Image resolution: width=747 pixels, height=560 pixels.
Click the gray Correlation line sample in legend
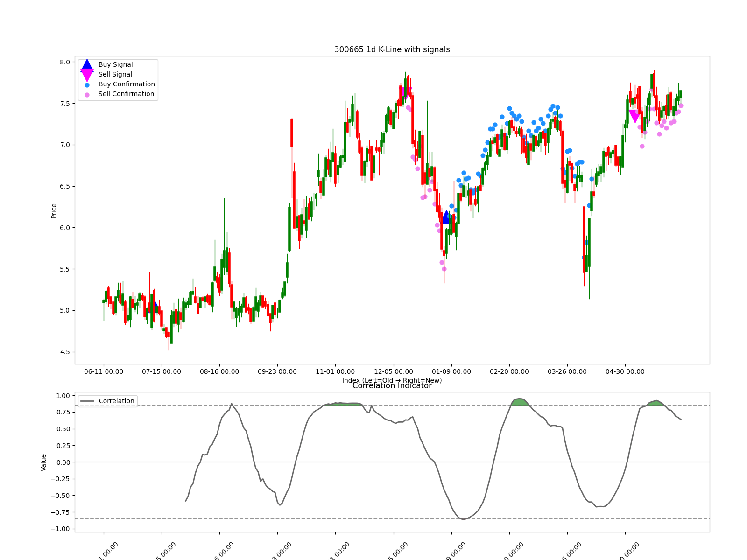[x=87, y=401]
